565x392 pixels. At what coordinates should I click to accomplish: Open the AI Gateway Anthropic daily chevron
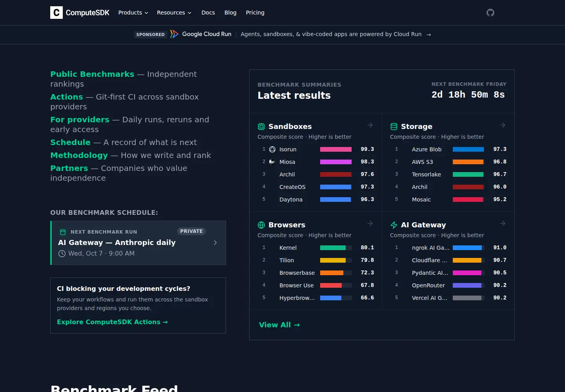215,243
